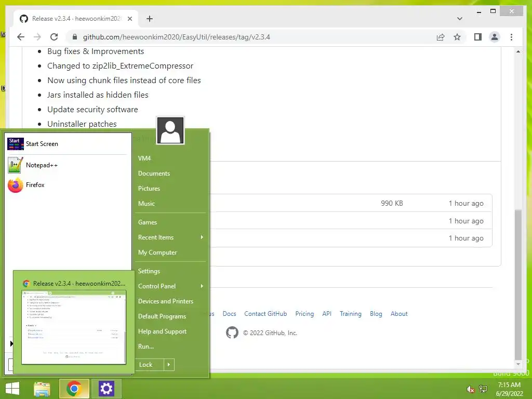The image size is (532, 399).
Task: Click the vertical scrollbar thumb
Action: click(x=518, y=284)
